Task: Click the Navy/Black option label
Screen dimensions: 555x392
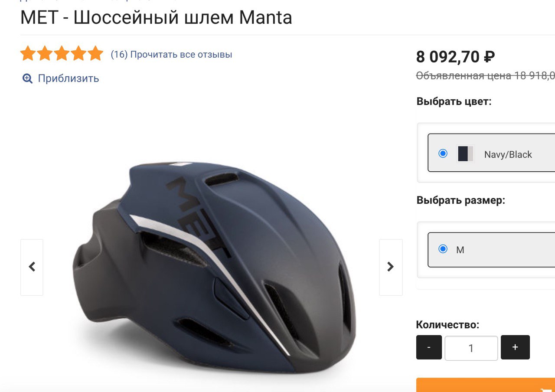Action: tap(508, 154)
